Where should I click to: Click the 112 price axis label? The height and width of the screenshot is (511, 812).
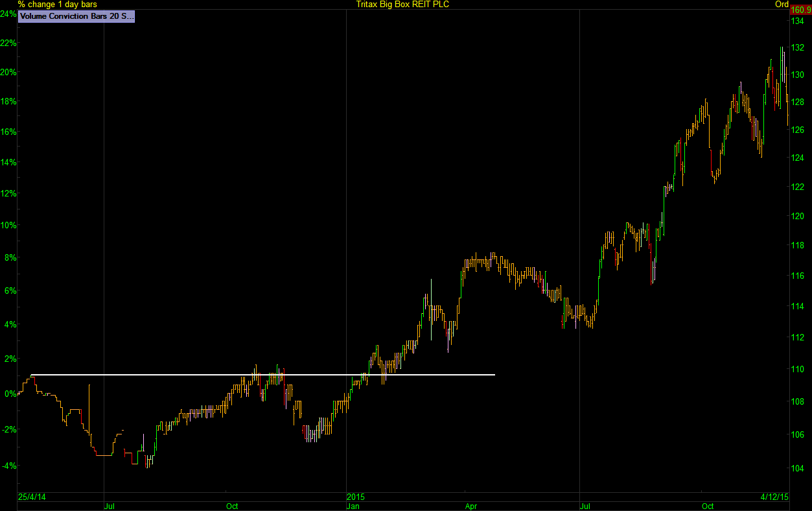[x=797, y=337]
